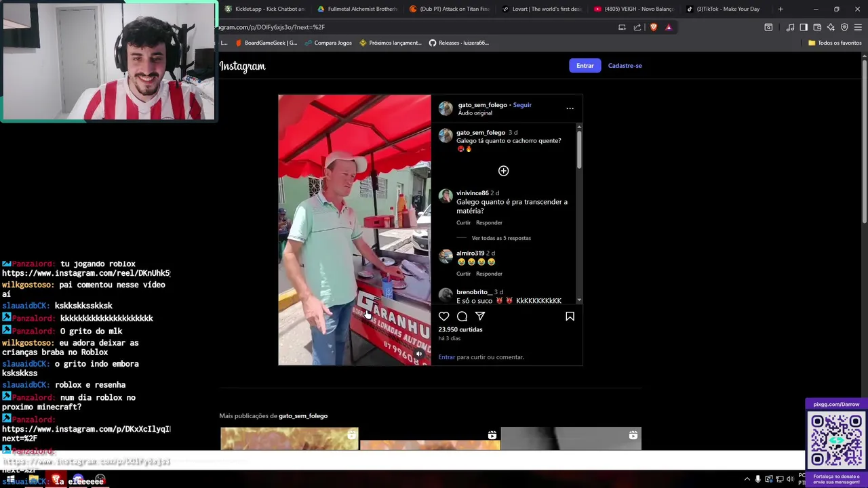Open Compara Jogos bookmark

click(x=328, y=43)
